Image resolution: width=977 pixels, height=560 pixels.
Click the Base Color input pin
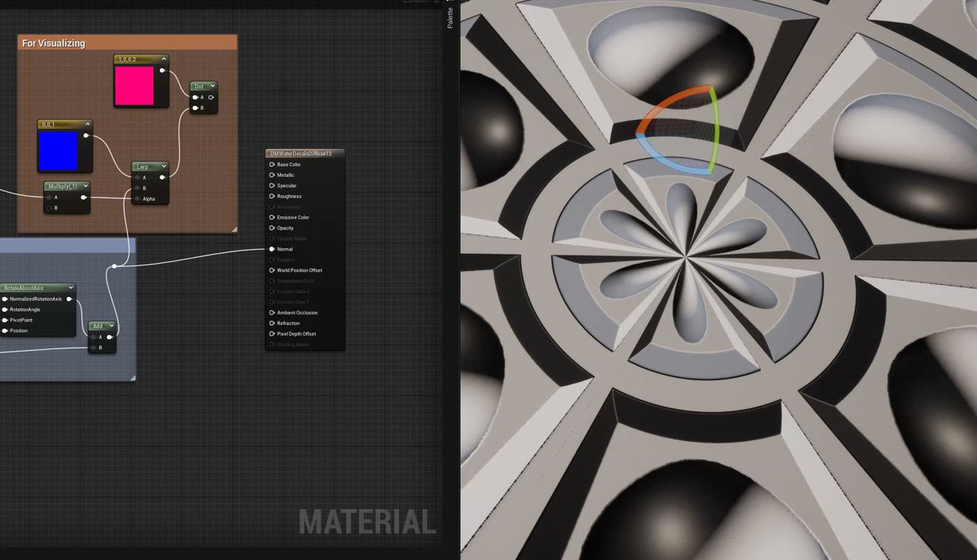(272, 164)
